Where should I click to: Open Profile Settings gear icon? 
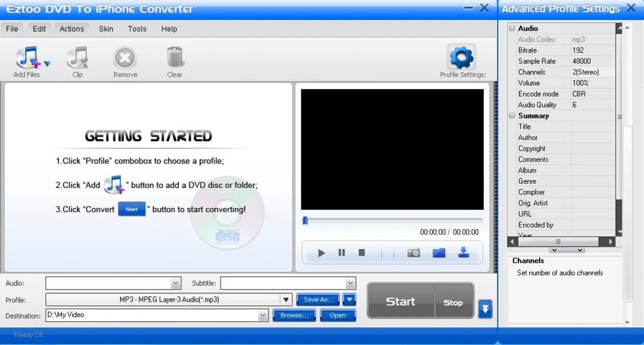pos(462,57)
